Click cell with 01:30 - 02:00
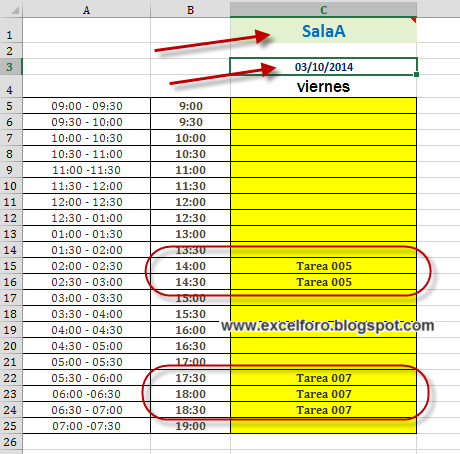 point(87,250)
